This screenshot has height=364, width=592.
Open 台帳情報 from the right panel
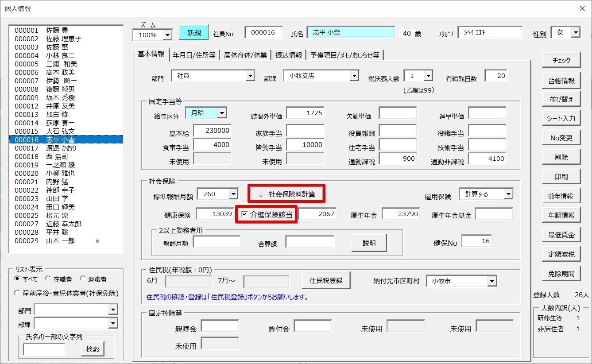pyautogui.click(x=561, y=81)
